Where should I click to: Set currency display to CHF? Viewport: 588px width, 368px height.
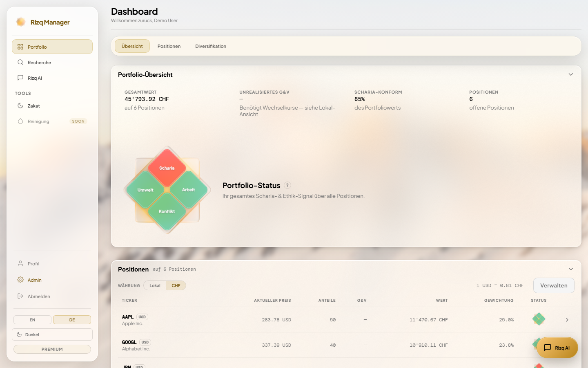click(176, 285)
